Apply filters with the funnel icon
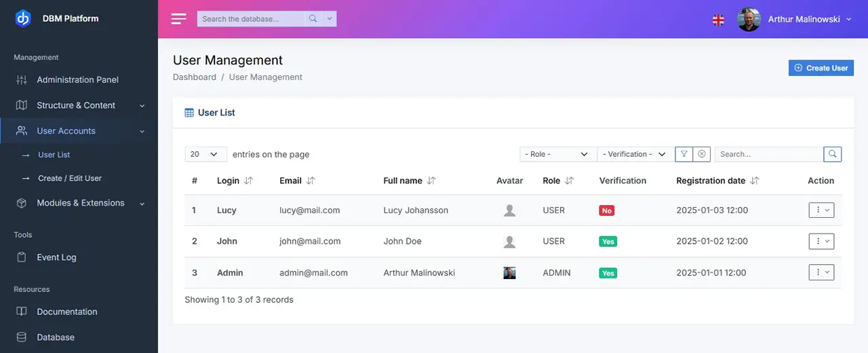The image size is (868, 353). point(684,154)
